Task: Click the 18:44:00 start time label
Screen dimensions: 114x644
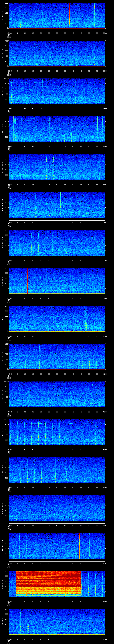Action: [x=9, y=525]
